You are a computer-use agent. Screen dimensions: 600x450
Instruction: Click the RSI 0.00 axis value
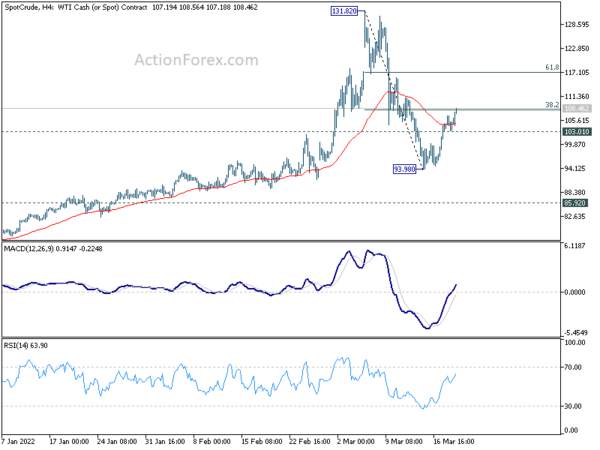(572, 431)
